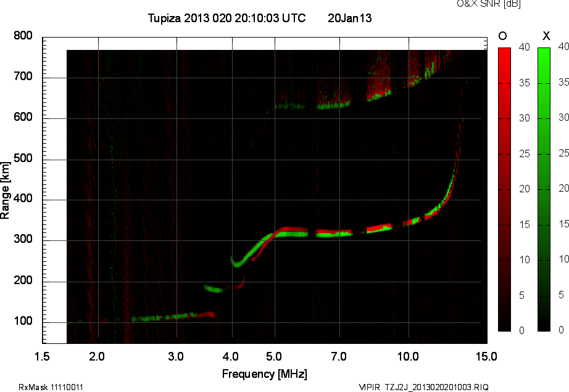
Task: Click frequency axis label 5.0
Action: (x=274, y=357)
